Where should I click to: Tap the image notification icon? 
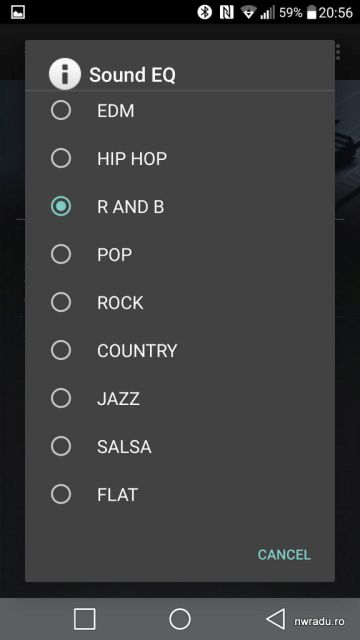click(18, 12)
